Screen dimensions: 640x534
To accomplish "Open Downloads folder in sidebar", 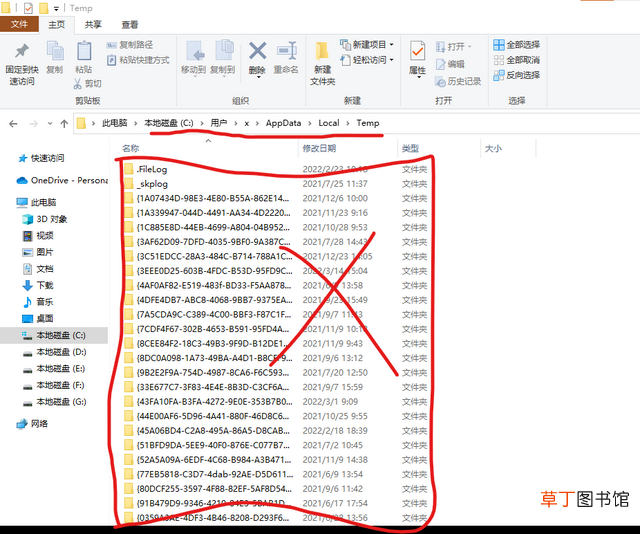I will pos(38,285).
